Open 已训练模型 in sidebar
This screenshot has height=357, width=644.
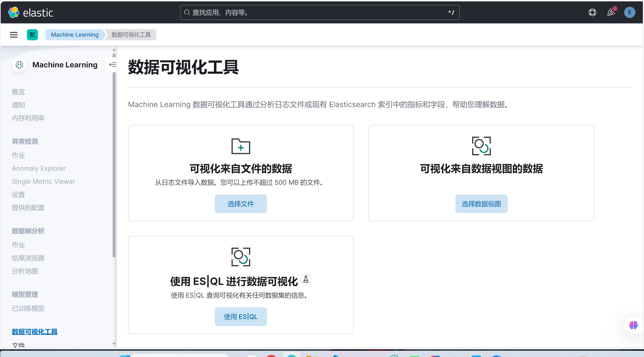[x=28, y=308]
